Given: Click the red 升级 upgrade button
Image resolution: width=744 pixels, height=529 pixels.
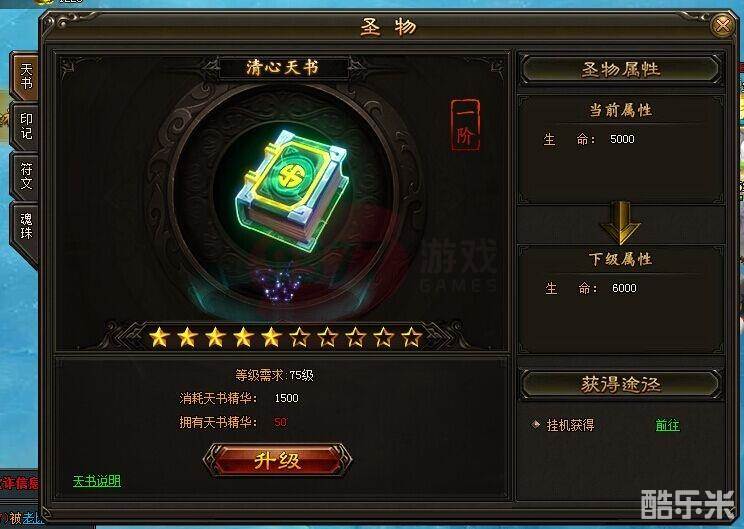Looking at the screenshot, I should point(278,460).
